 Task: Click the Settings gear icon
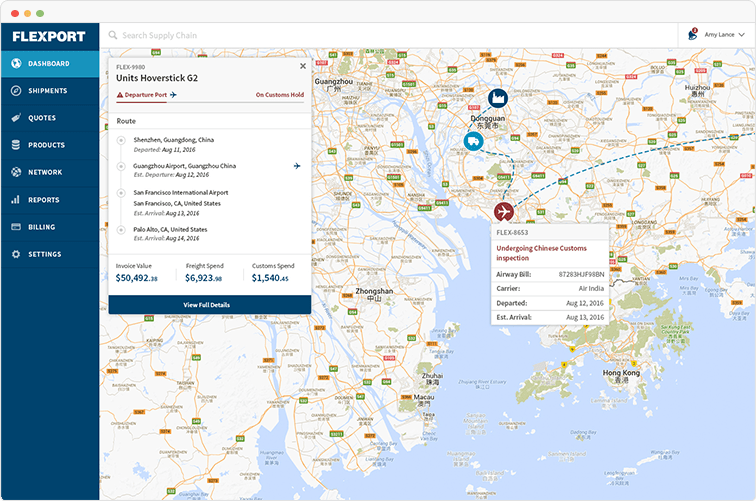click(16, 254)
